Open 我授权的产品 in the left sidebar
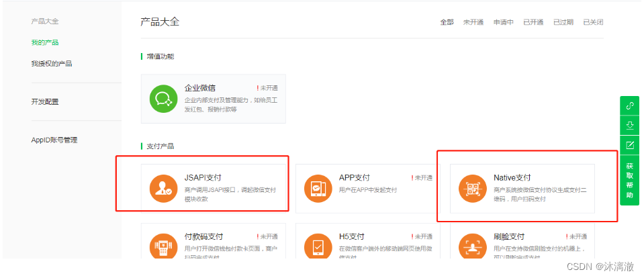Screen dimensions: 644x278 coord(52,64)
